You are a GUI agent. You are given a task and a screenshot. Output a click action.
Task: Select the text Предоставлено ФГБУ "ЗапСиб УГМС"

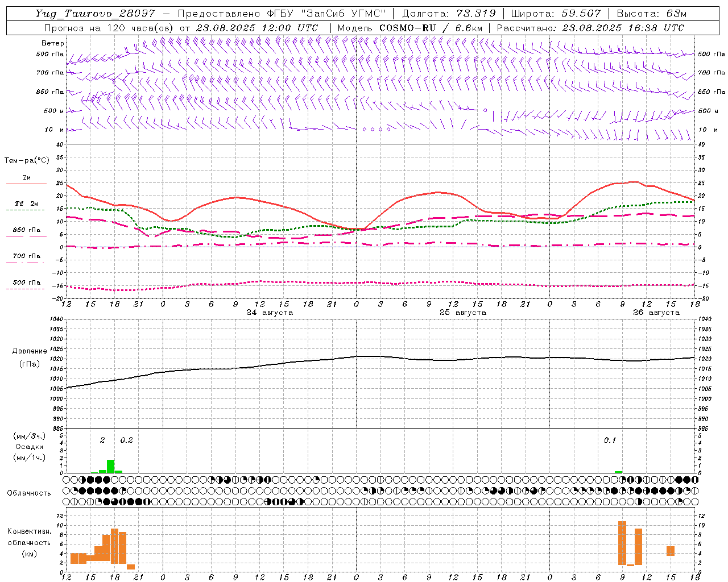[282, 14]
